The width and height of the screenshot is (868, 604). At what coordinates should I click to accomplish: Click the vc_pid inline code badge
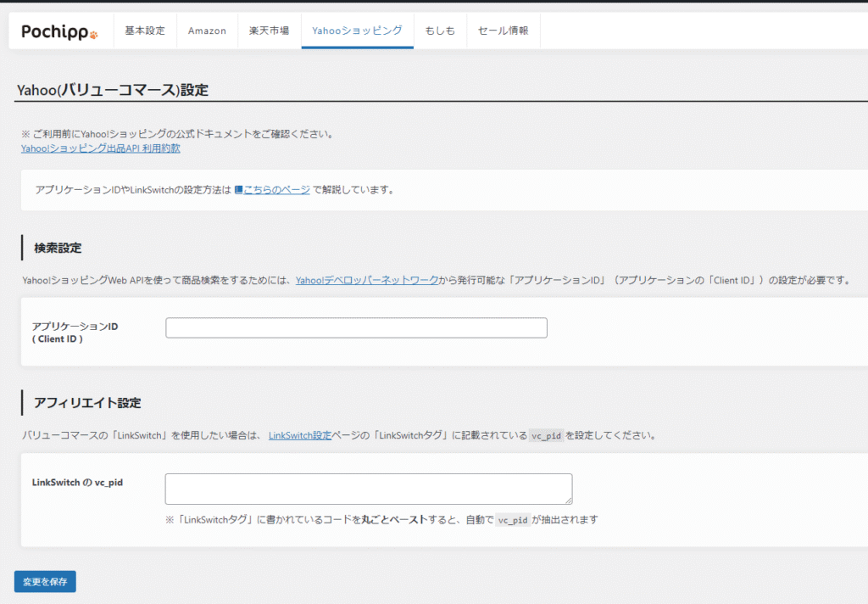coord(547,435)
